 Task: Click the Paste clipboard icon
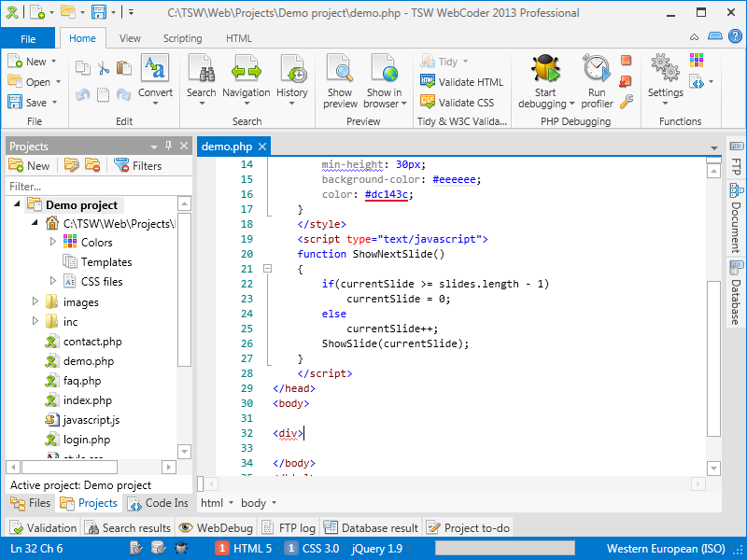[125, 68]
